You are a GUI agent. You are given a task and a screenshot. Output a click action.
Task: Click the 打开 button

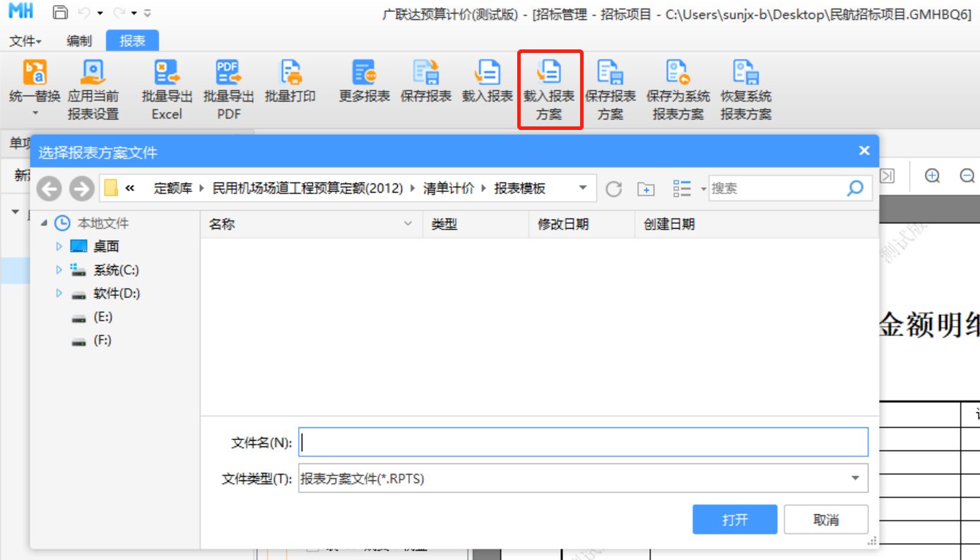(x=735, y=520)
